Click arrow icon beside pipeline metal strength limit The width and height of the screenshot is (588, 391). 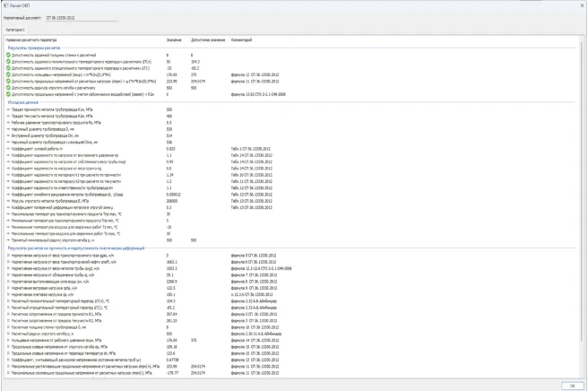(7, 109)
